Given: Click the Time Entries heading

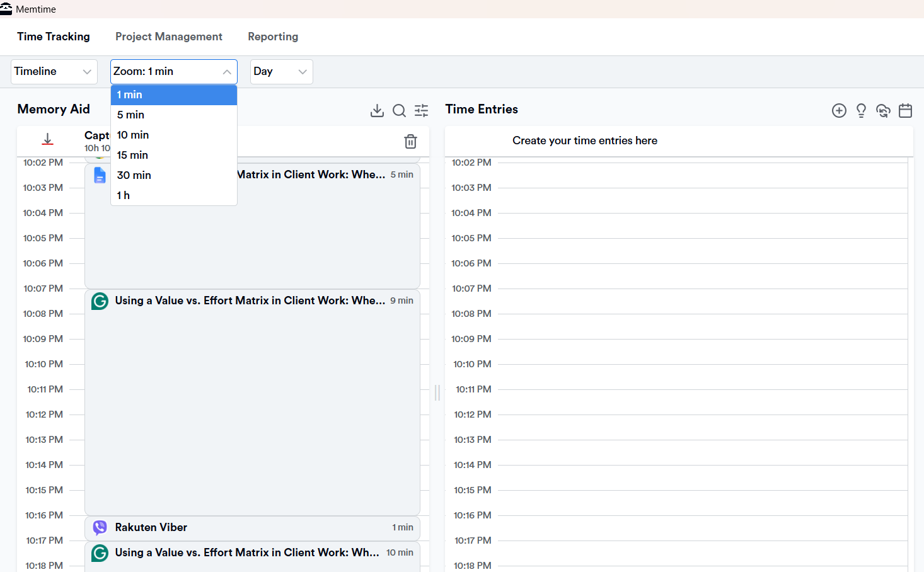Looking at the screenshot, I should 482,109.
